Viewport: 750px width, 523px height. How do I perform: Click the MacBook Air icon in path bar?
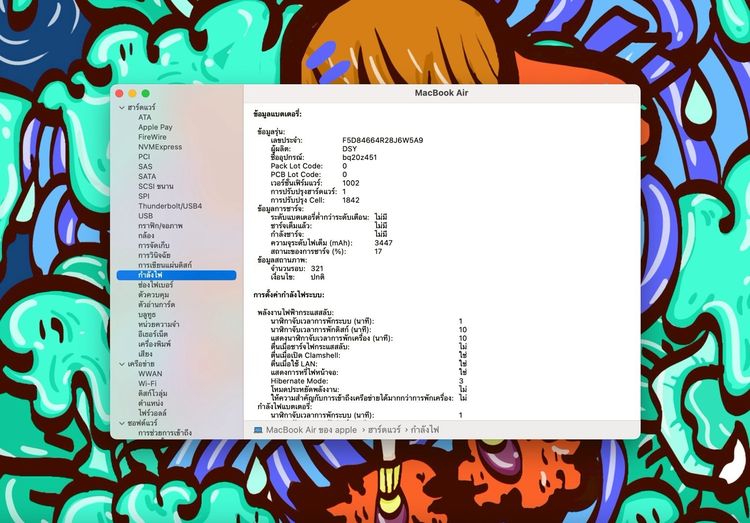pos(258,429)
